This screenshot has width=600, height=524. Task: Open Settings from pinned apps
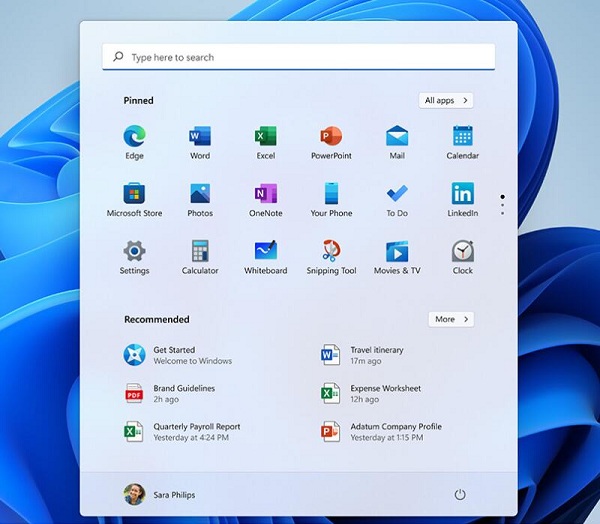click(x=134, y=257)
